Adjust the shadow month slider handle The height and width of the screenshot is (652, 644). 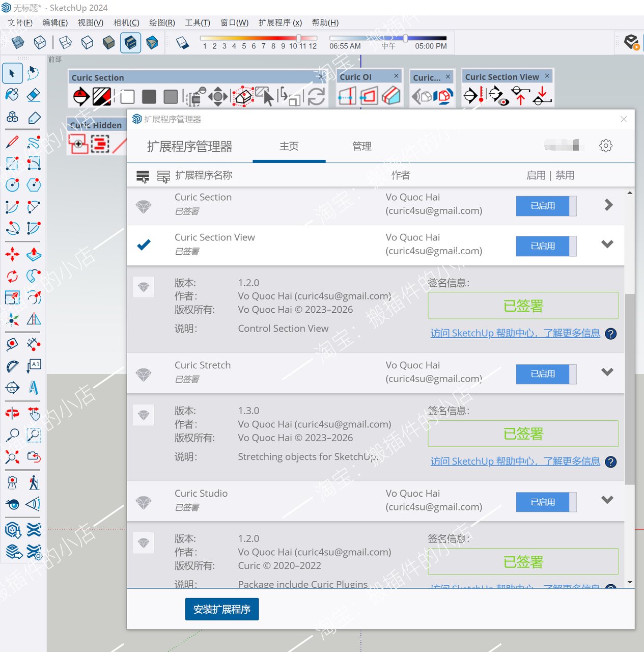(x=299, y=38)
